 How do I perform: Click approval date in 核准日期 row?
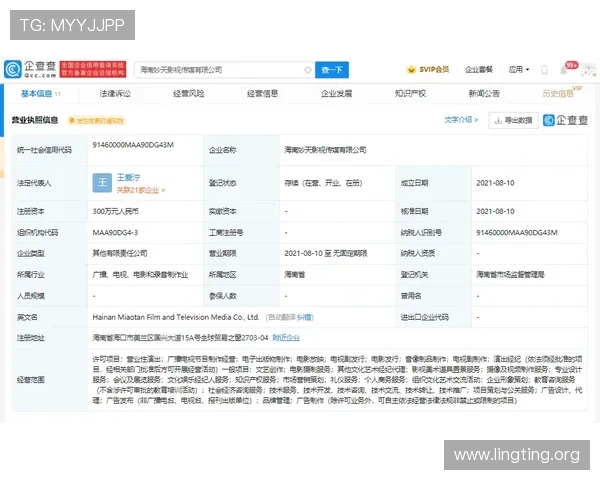coord(495,211)
